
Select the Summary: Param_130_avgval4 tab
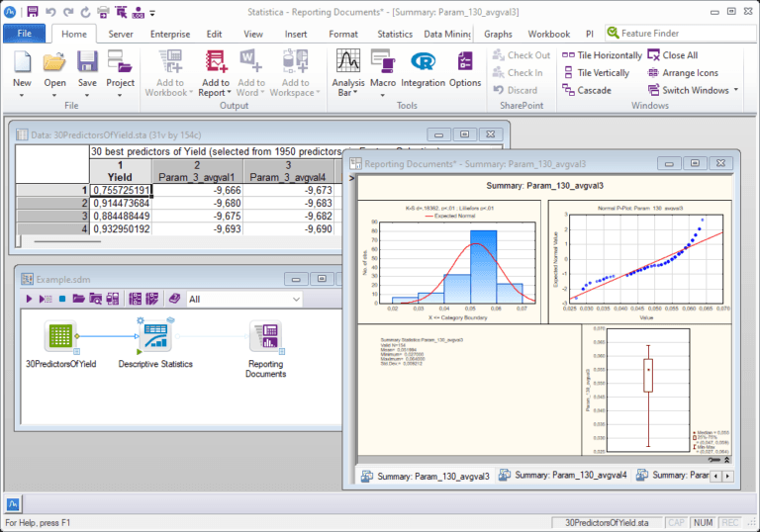point(563,476)
